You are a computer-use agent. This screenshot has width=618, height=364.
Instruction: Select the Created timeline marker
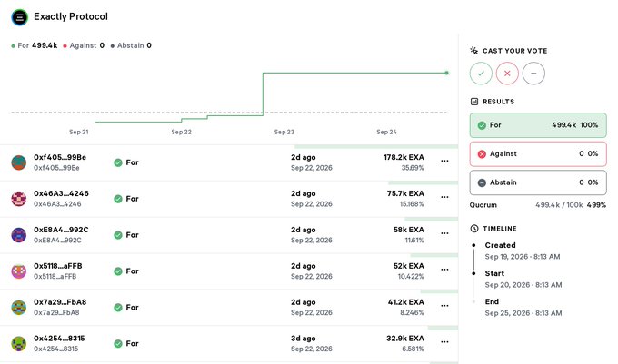coord(473,245)
